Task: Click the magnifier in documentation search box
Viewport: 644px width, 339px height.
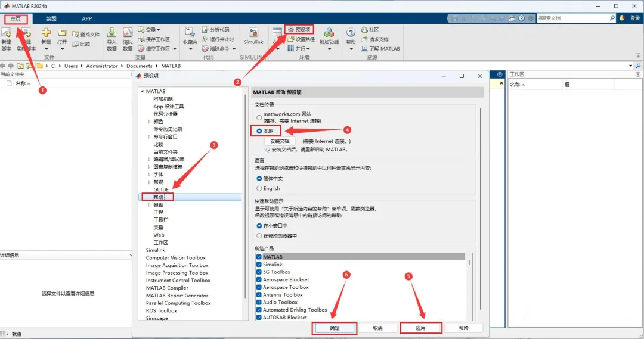Action: (x=612, y=18)
